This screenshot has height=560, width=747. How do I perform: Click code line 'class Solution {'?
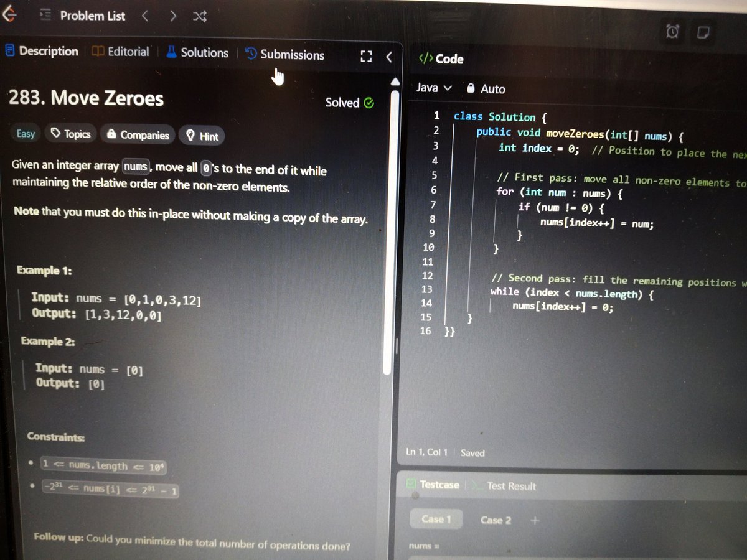click(500, 117)
